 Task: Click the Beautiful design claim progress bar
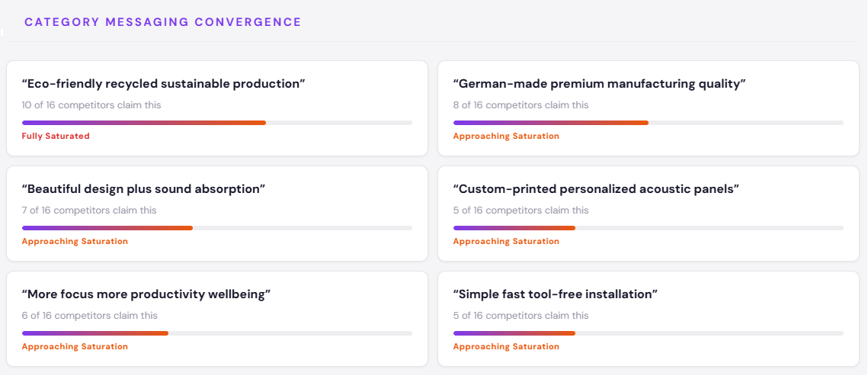point(216,228)
